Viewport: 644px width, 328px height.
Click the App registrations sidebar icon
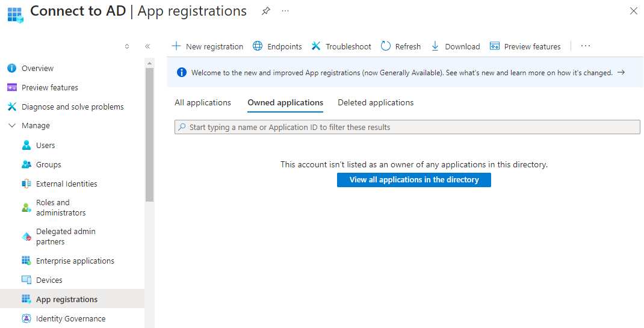point(26,299)
